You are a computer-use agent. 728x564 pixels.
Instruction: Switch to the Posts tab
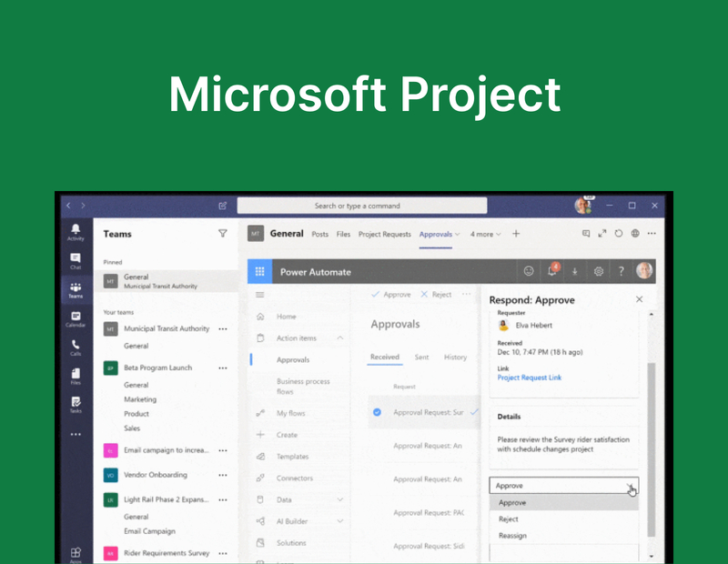319,234
